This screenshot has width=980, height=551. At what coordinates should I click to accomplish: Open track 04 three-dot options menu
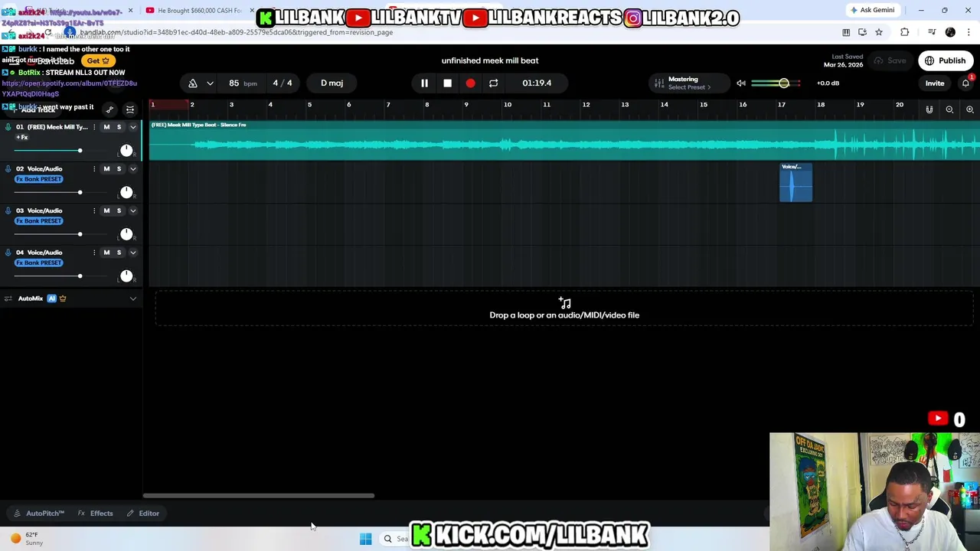tap(94, 253)
